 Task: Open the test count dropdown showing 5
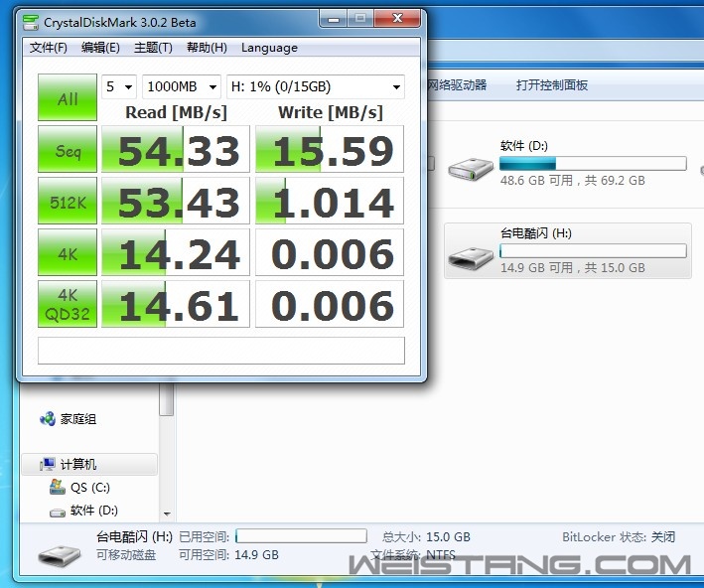(x=119, y=86)
